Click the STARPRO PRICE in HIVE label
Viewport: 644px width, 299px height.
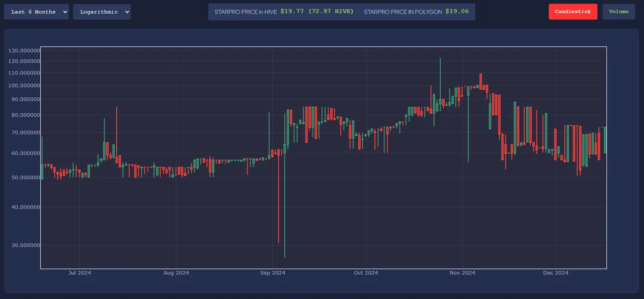pos(246,12)
